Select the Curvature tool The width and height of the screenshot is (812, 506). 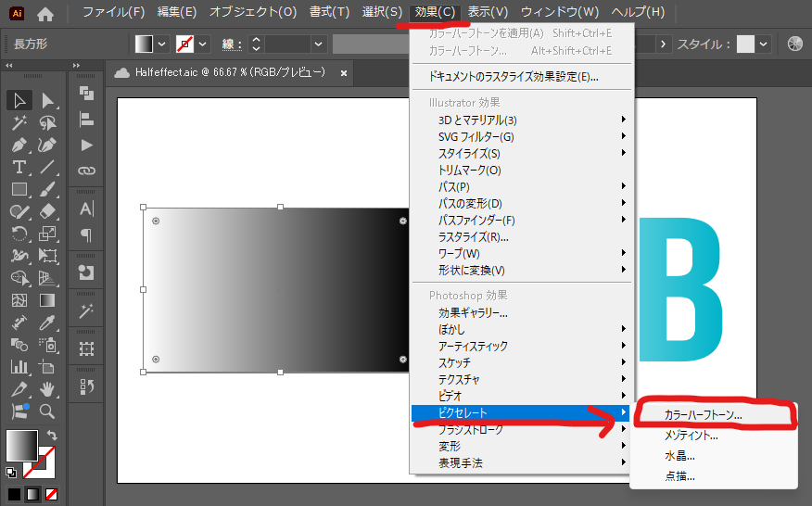pyautogui.click(x=47, y=145)
